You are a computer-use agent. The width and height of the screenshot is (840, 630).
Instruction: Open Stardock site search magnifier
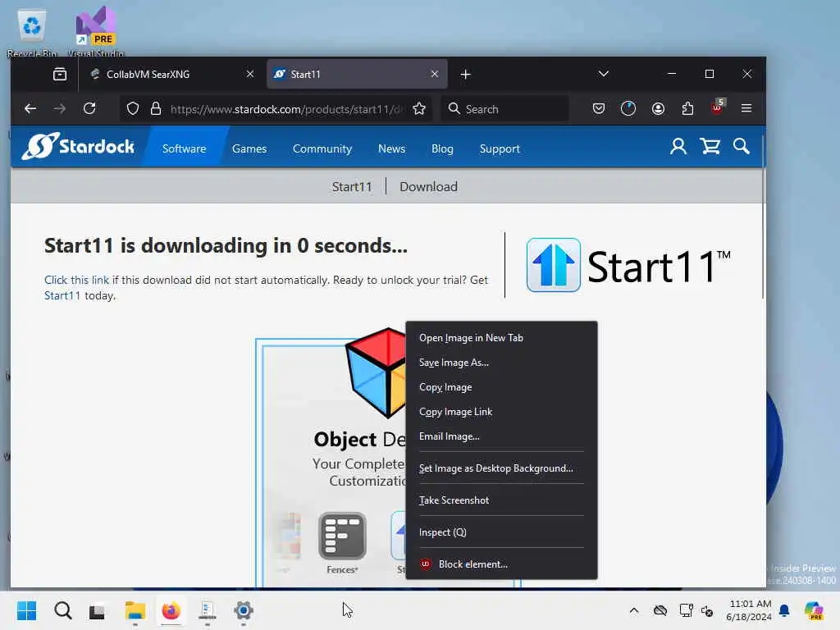coord(742,146)
